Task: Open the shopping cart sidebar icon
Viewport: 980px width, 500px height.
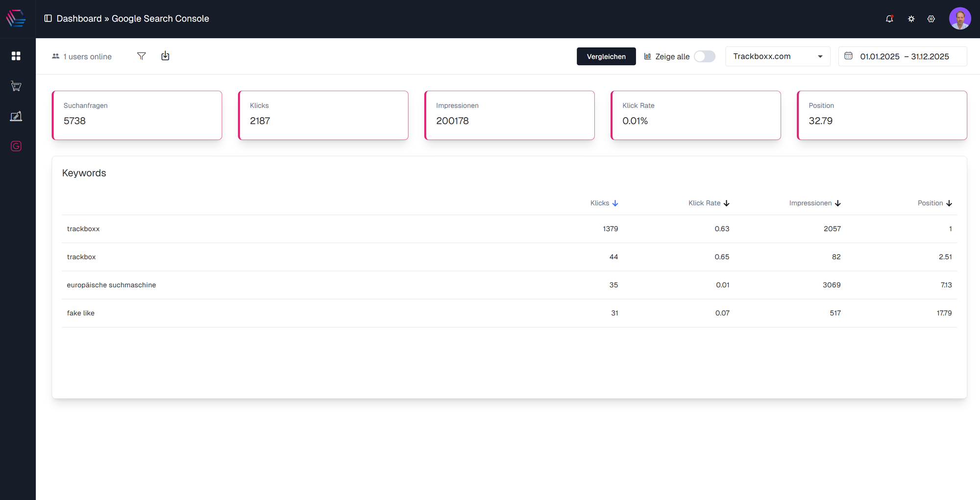Action: (x=16, y=86)
